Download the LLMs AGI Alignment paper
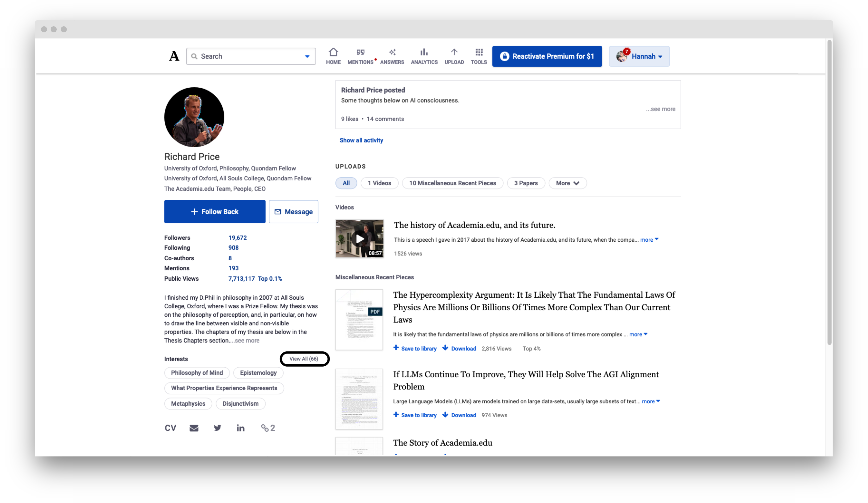The width and height of the screenshot is (868, 503). coord(459,415)
